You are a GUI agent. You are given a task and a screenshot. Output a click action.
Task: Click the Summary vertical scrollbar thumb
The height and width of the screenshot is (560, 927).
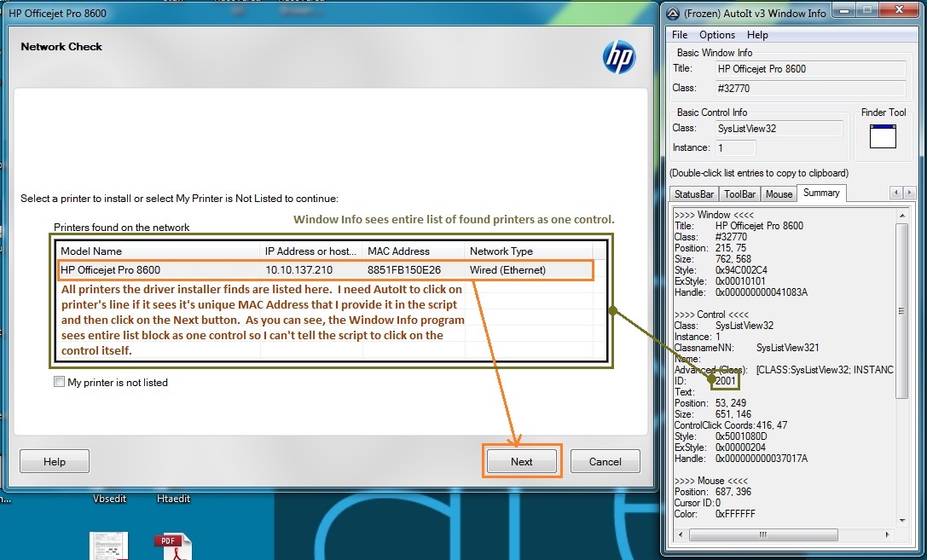(902, 311)
